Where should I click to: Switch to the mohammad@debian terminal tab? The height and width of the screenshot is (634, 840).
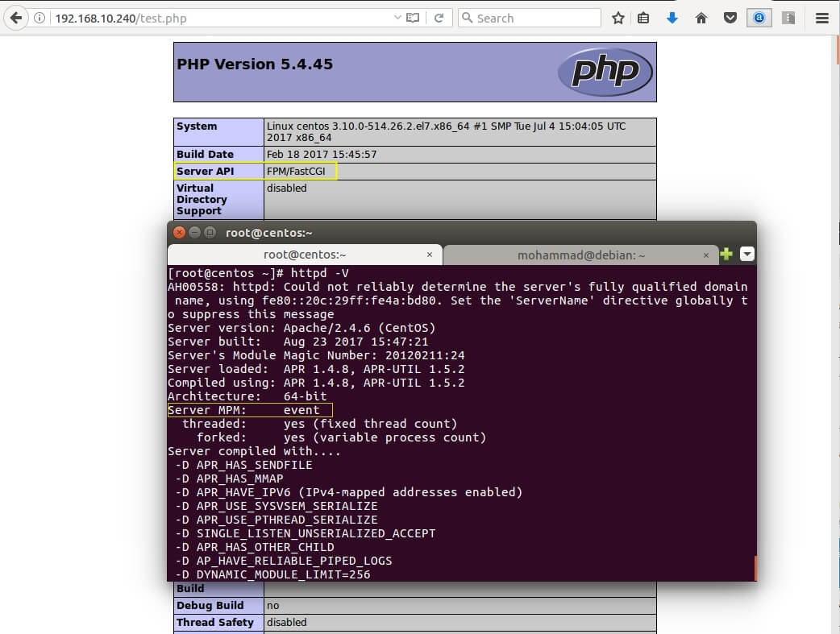[580, 255]
